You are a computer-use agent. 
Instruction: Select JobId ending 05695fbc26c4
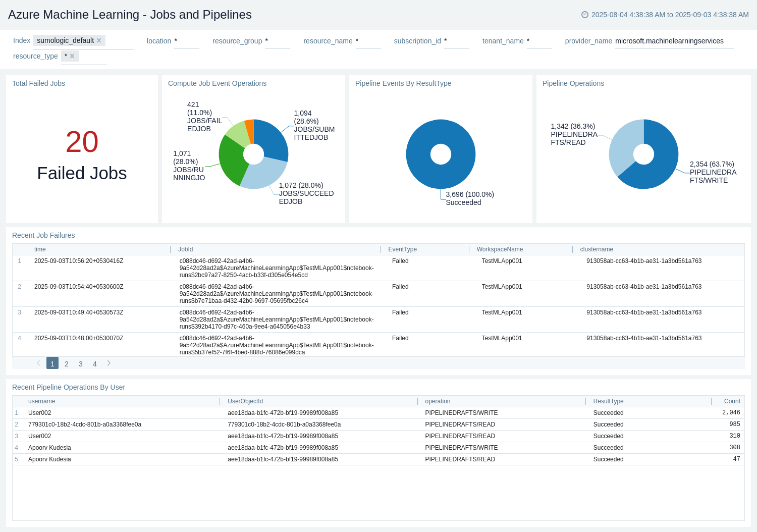point(277,294)
